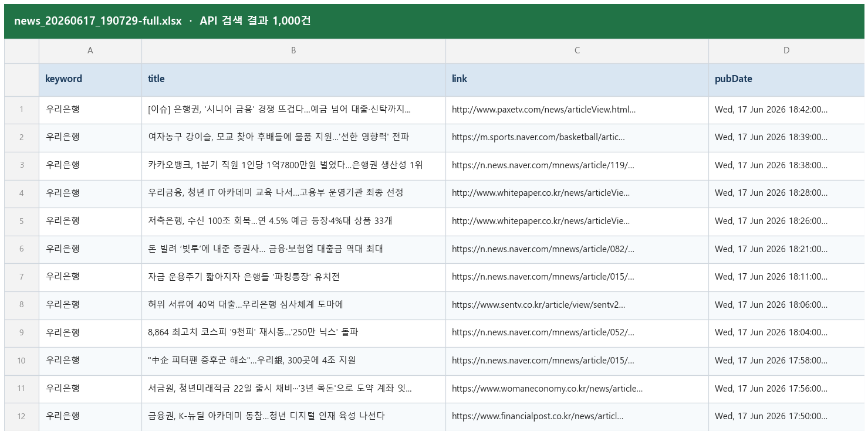Select row number 8
Viewport: 868px width, 435px height.
[x=22, y=305]
